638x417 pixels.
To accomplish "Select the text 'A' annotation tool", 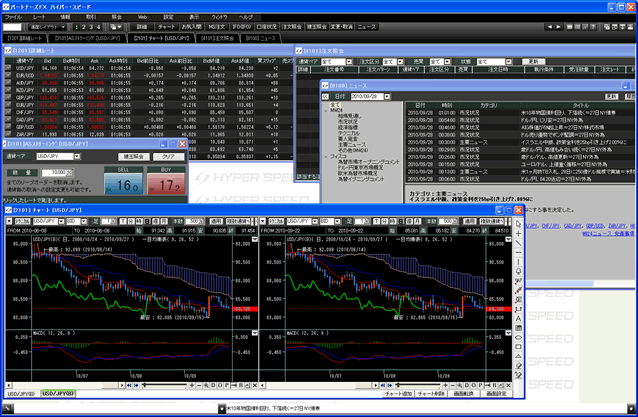I will [x=518, y=319].
